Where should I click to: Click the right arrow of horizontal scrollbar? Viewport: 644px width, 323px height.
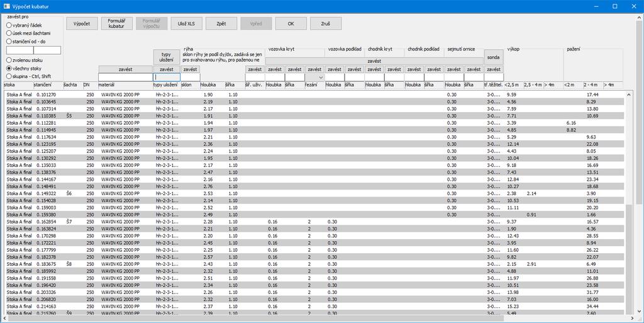(633, 319)
